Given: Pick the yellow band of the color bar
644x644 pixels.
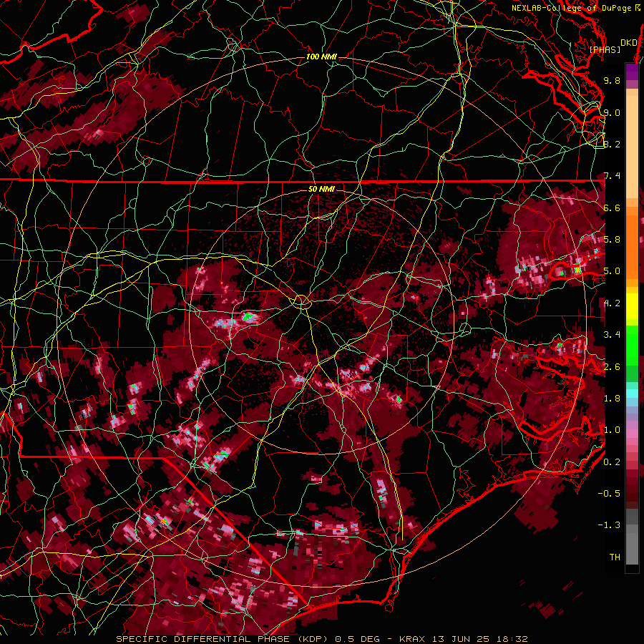Looking at the screenshot, I should click(632, 306).
